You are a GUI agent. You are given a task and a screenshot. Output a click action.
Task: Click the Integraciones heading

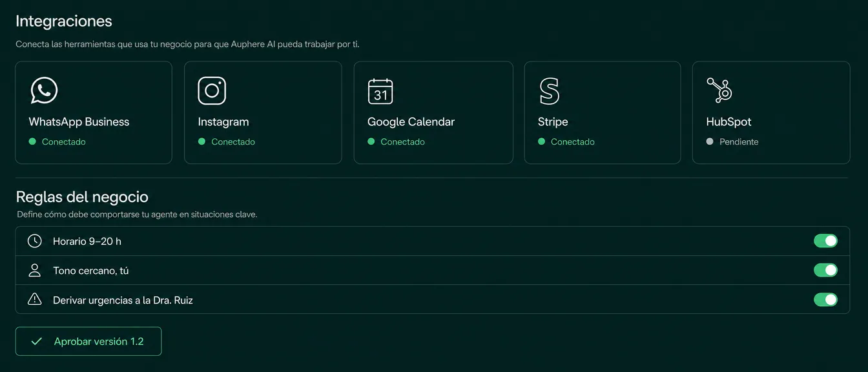click(64, 21)
